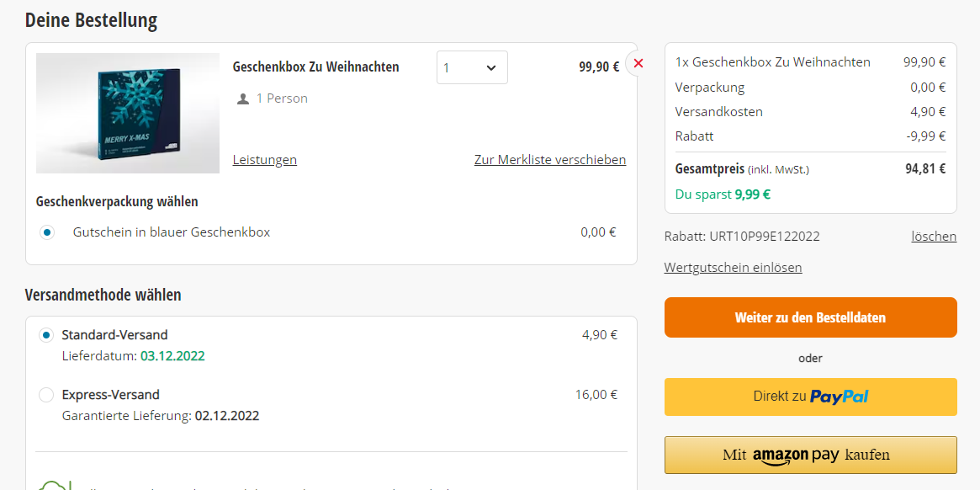Open the Leistungen link
The width and height of the screenshot is (980, 490).
tap(264, 160)
